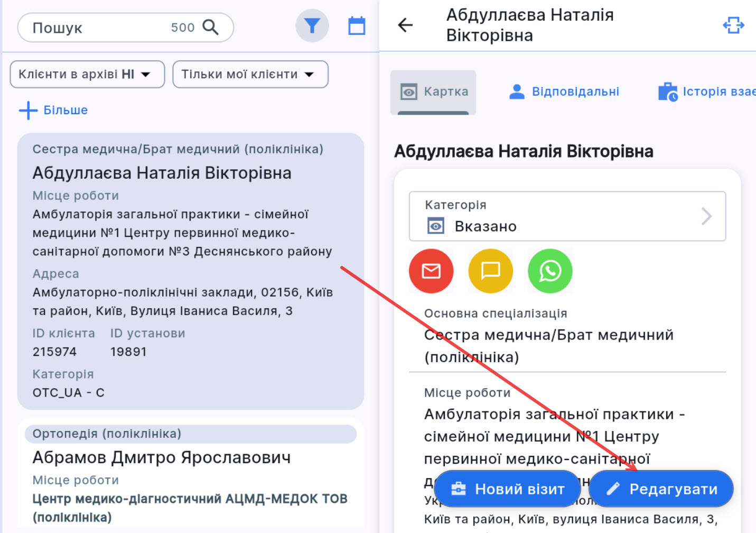
Task: Expand the Категорія section via chevron
Action: (x=707, y=216)
